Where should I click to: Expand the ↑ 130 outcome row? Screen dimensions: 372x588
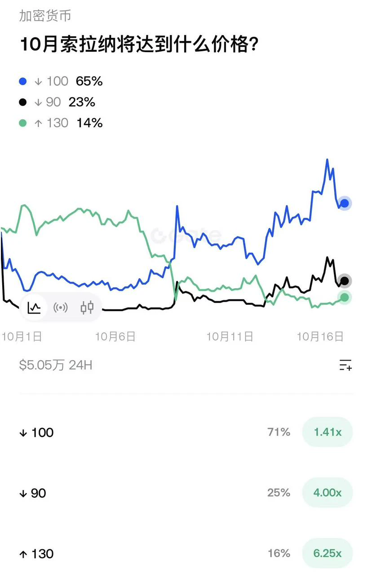[186, 553]
